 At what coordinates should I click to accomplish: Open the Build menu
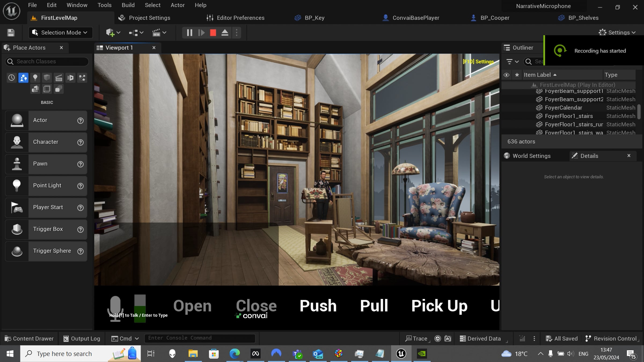pyautogui.click(x=128, y=5)
